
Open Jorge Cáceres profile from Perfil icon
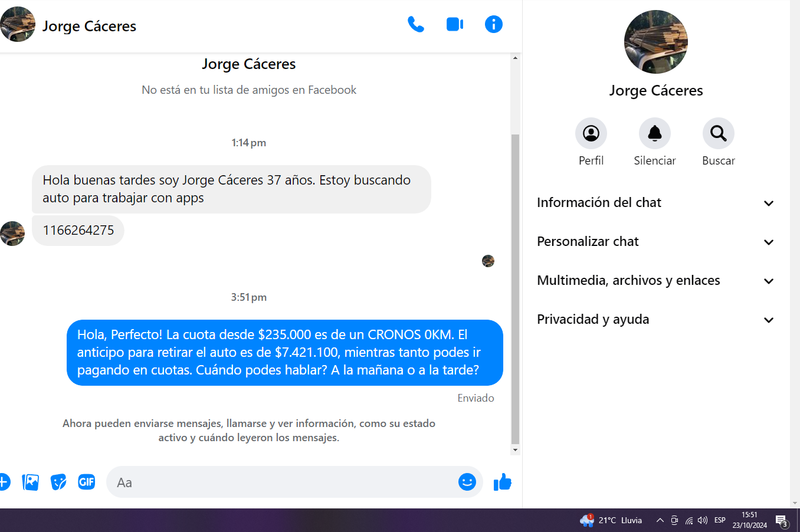(x=591, y=133)
